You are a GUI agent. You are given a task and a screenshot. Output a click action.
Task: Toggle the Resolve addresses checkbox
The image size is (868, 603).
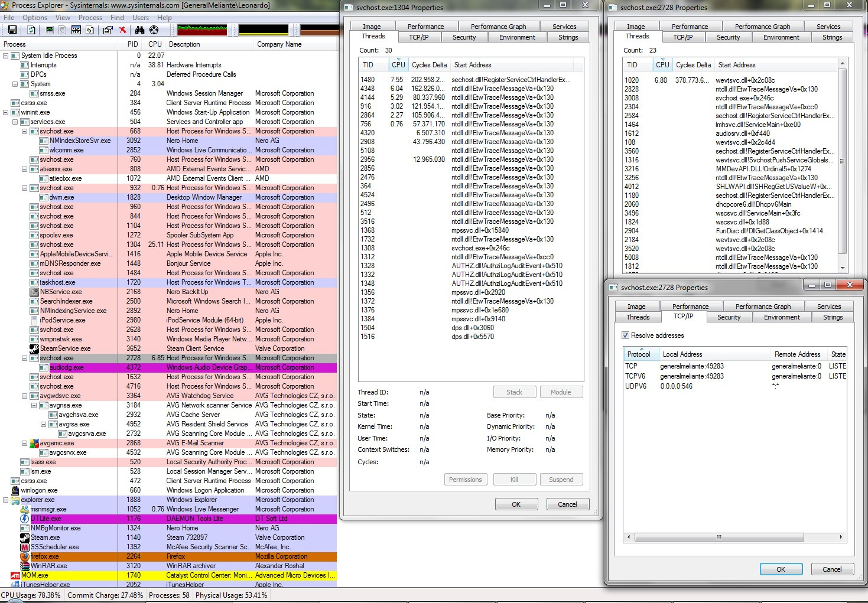coord(625,335)
